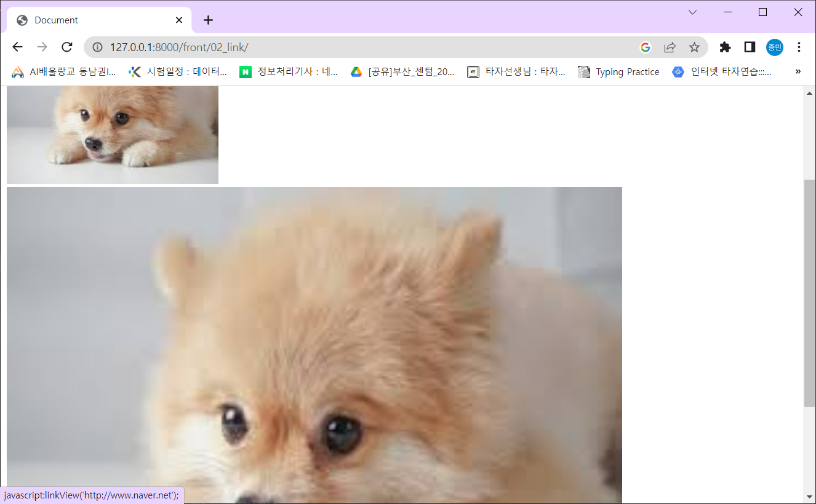Image resolution: width=816 pixels, height=504 pixels.
Task: Go back to the previous page
Action: [x=17, y=47]
